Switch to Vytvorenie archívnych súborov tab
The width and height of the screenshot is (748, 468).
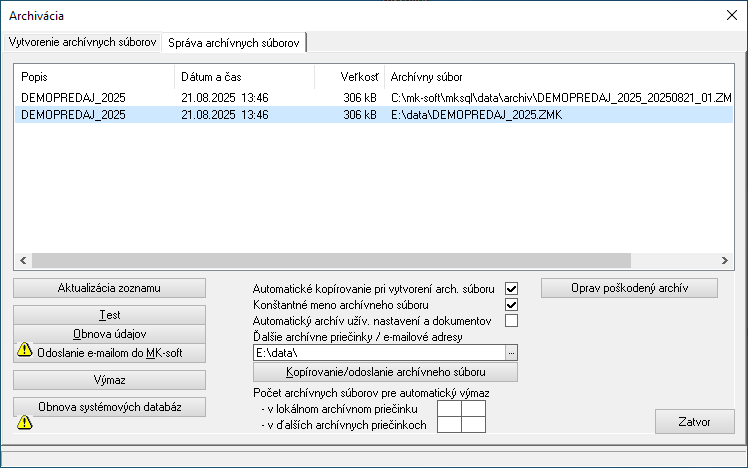click(82, 42)
